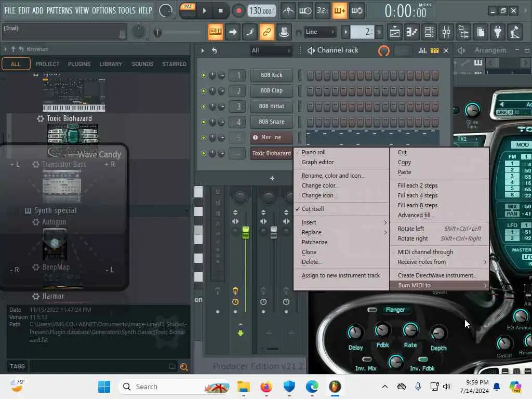Viewport: 532px width, 399px height.
Task: Expand the Insert submenu
Action: 341,222
